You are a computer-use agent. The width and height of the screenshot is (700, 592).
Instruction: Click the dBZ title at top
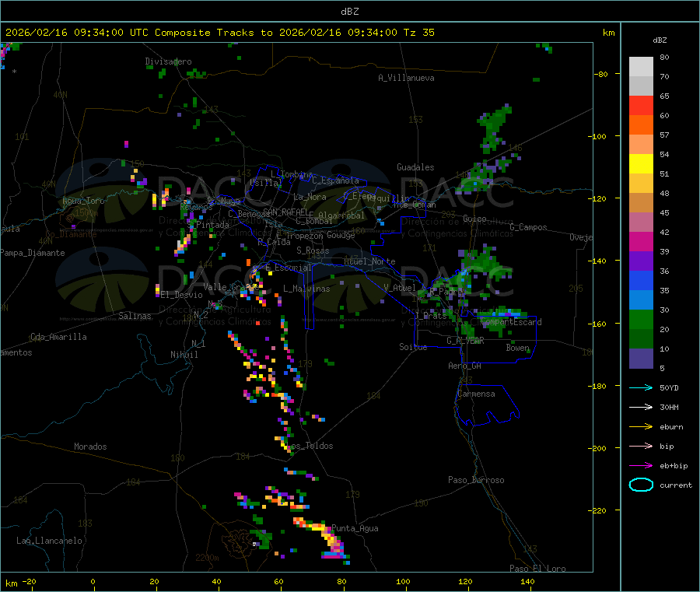[x=349, y=12]
